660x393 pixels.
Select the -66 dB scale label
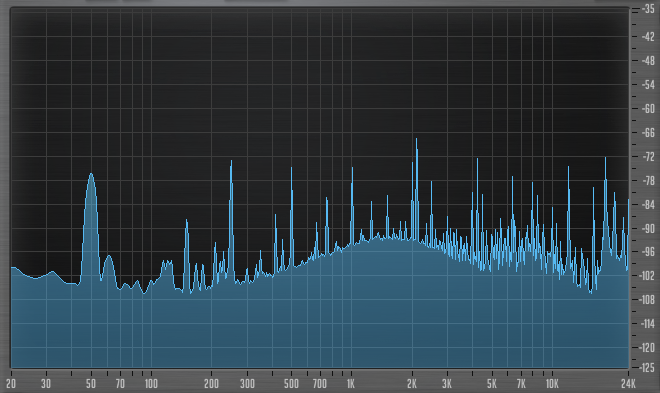point(648,133)
